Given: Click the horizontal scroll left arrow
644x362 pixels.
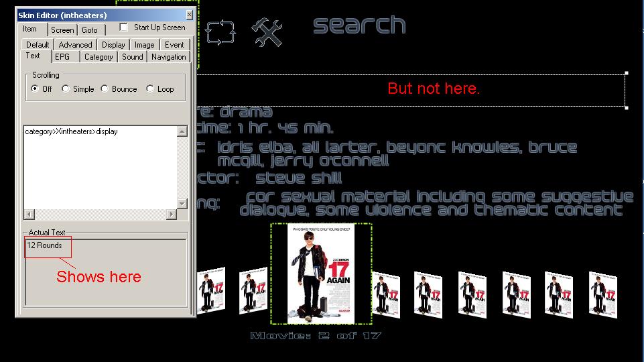Looking at the screenshot, I should (x=29, y=214).
